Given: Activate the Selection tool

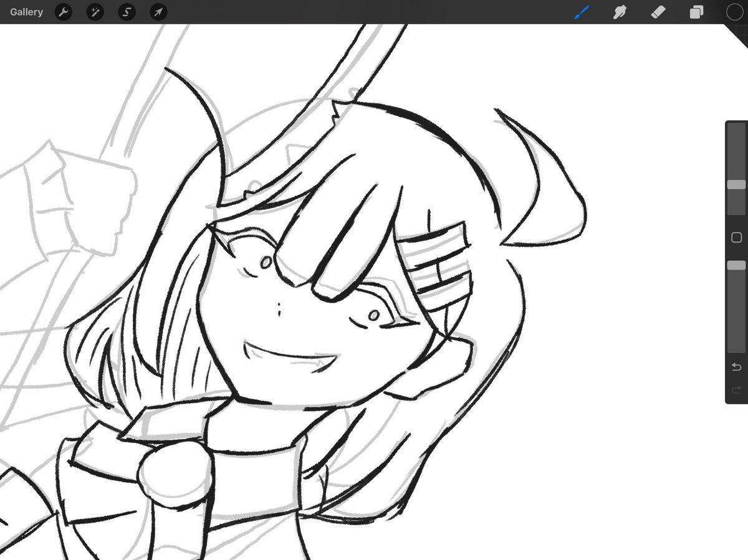Looking at the screenshot, I should pyautogui.click(x=127, y=12).
